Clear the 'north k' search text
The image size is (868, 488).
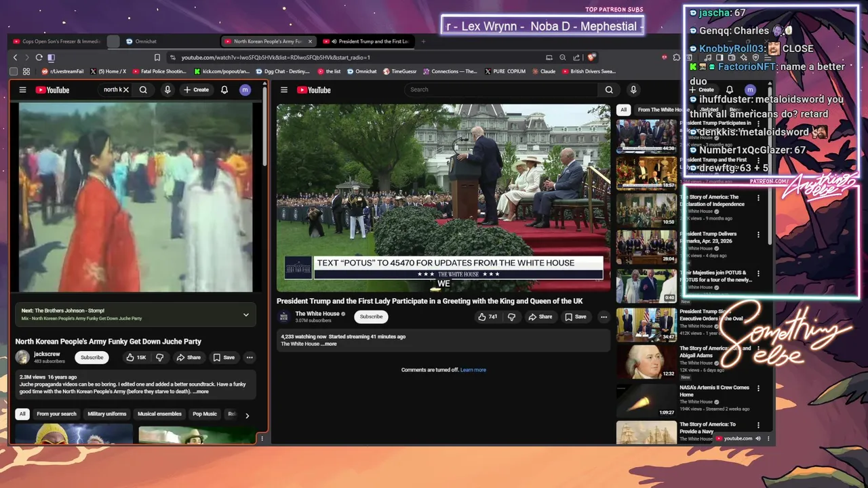(x=125, y=89)
